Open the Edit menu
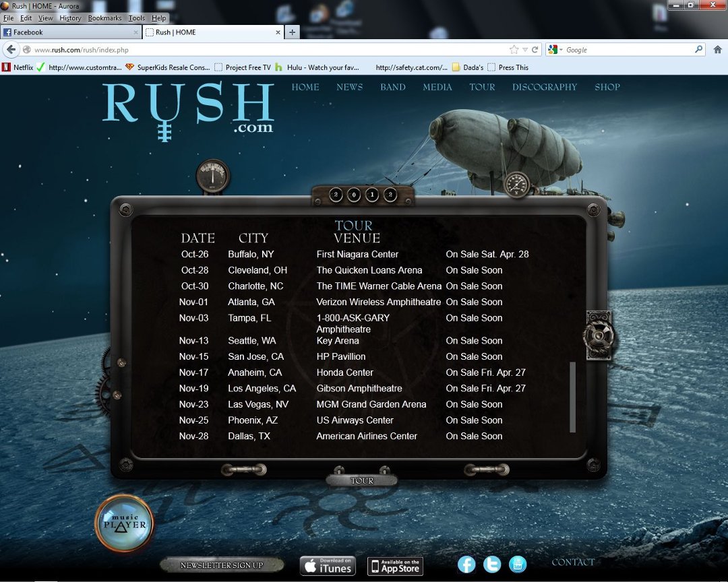The height and width of the screenshot is (582, 728). click(x=26, y=18)
